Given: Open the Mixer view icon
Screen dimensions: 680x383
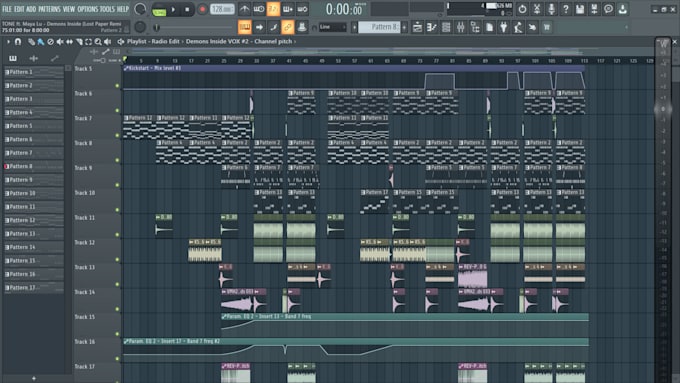Looking at the screenshot, I should [x=460, y=27].
